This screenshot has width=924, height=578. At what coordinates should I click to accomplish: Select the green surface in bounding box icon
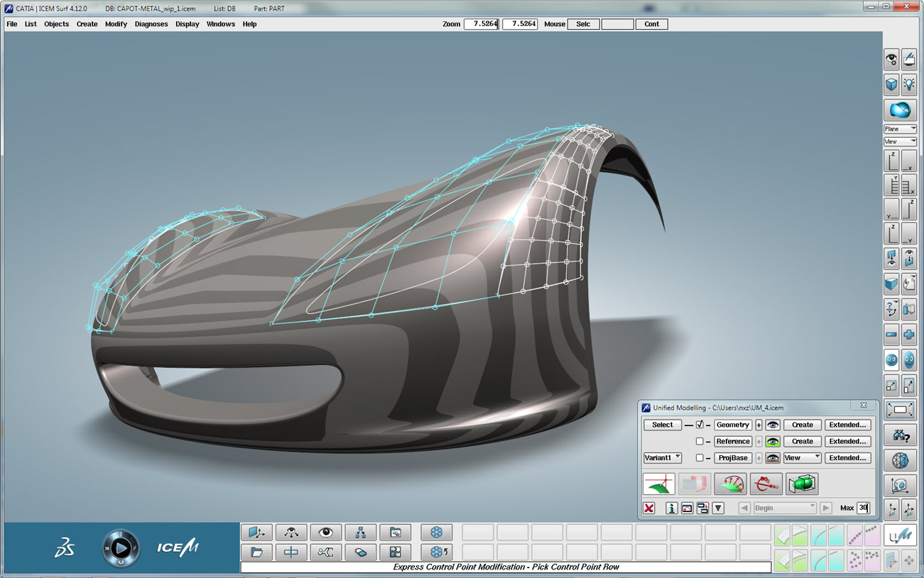pos(802,483)
